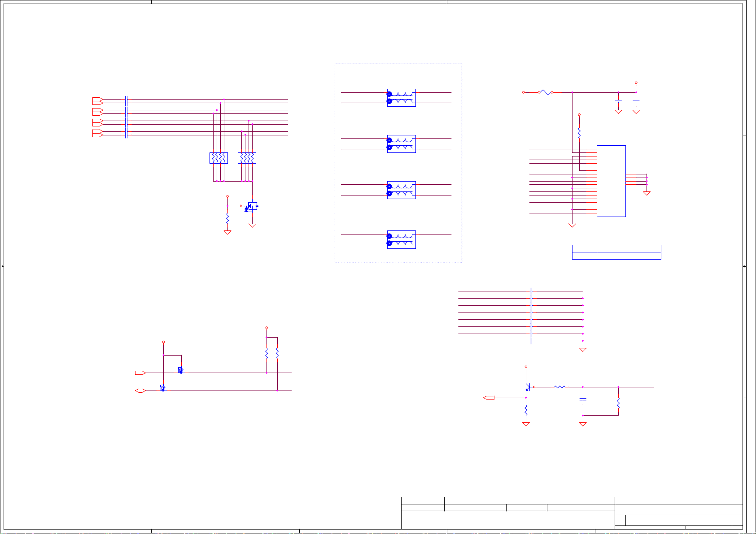The image size is (756, 534).
Task: Select power node above MOSFET gate resistor
Action: 227,196
